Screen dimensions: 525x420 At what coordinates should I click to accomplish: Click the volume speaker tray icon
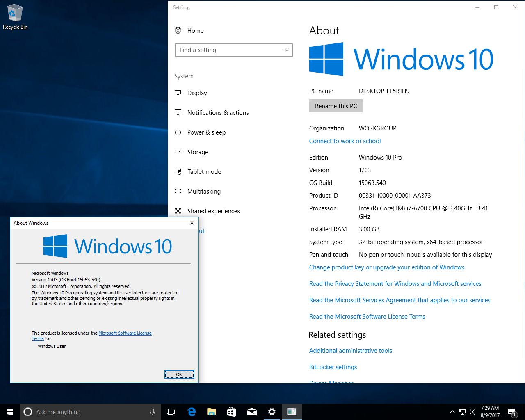(x=472, y=412)
